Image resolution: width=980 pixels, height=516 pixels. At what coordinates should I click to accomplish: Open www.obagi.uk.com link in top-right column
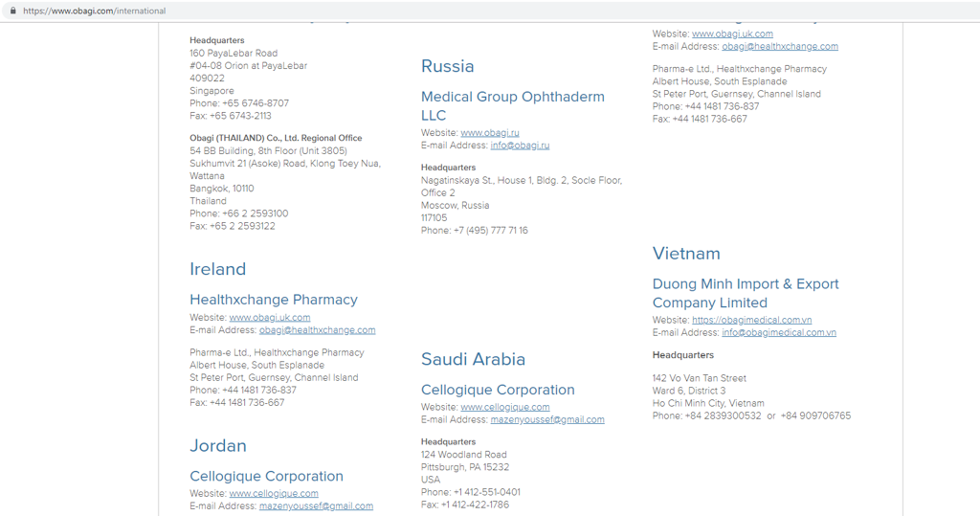pos(732,34)
